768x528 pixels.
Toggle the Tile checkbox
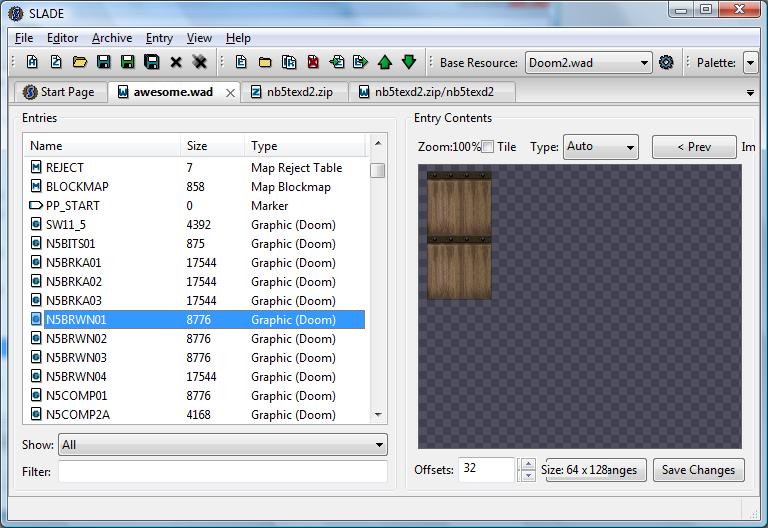pyautogui.click(x=488, y=146)
